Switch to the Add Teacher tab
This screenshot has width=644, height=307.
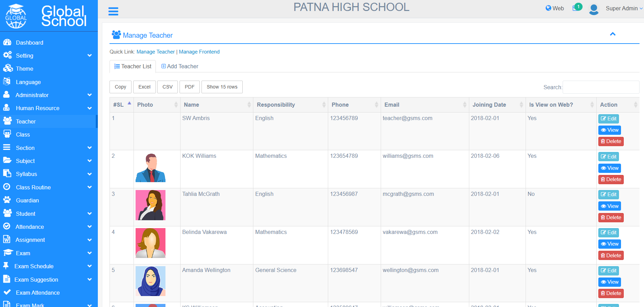coord(180,66)
